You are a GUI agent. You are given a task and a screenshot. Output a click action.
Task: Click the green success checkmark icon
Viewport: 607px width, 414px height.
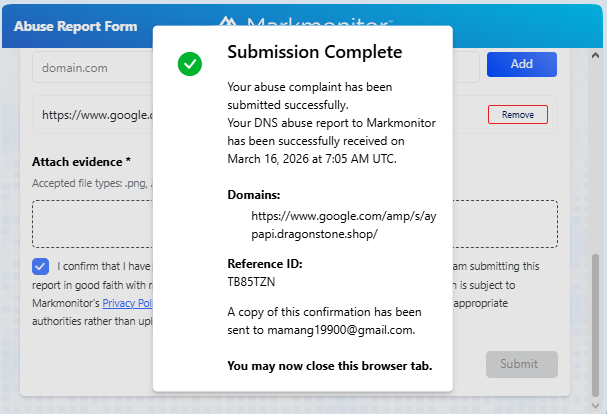pos(190,65)
